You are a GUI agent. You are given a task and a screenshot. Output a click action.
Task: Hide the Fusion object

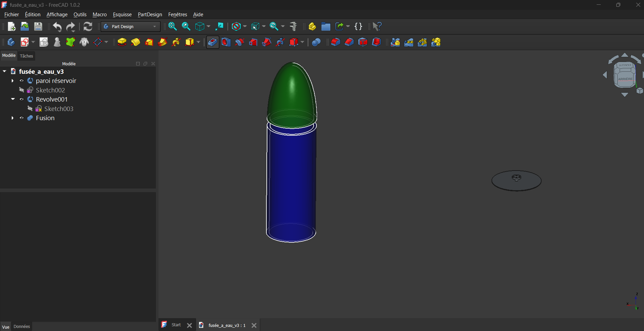point(22,118)
